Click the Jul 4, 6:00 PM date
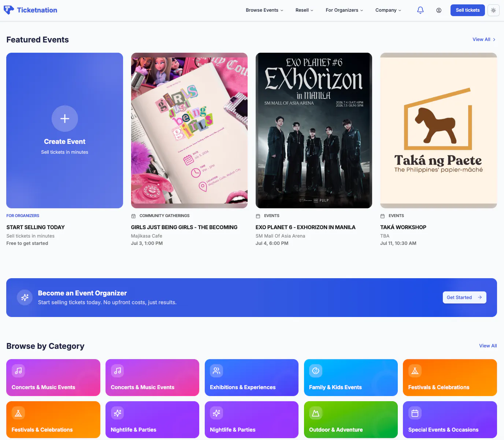Image resolution: width=504 pixels, height=440 pixels. [x=272, y=243]
